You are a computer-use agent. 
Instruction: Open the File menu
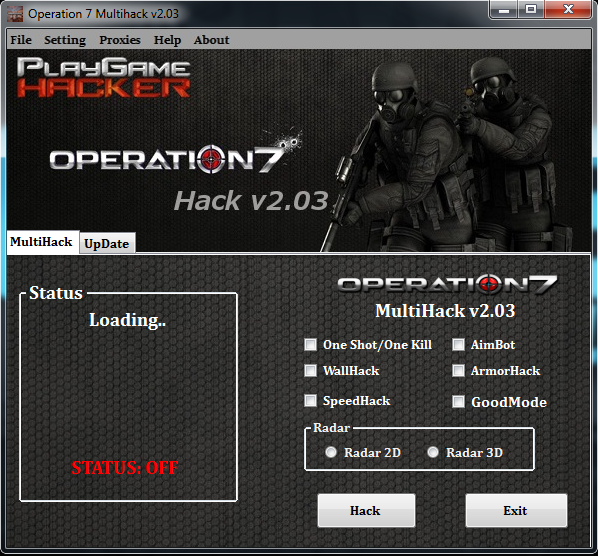point(21,40)
